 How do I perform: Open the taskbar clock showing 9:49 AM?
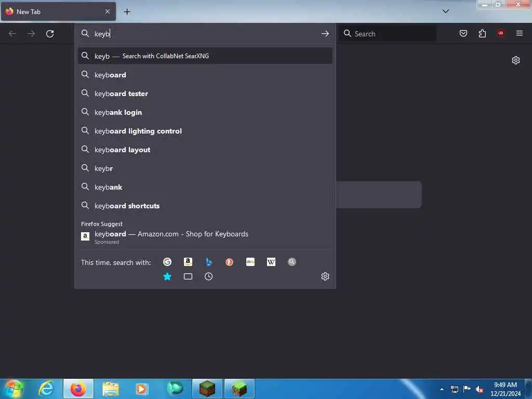point(505,389)
